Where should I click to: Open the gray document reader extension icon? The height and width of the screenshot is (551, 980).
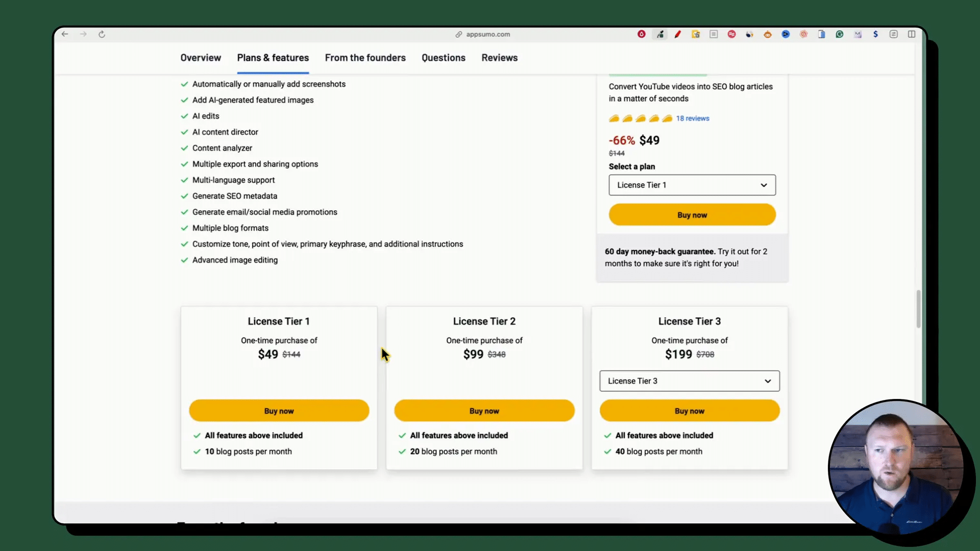[714, 34]
